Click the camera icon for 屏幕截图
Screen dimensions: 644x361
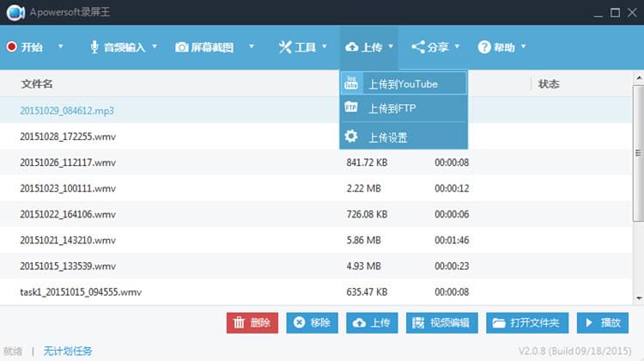click(181, 47)
